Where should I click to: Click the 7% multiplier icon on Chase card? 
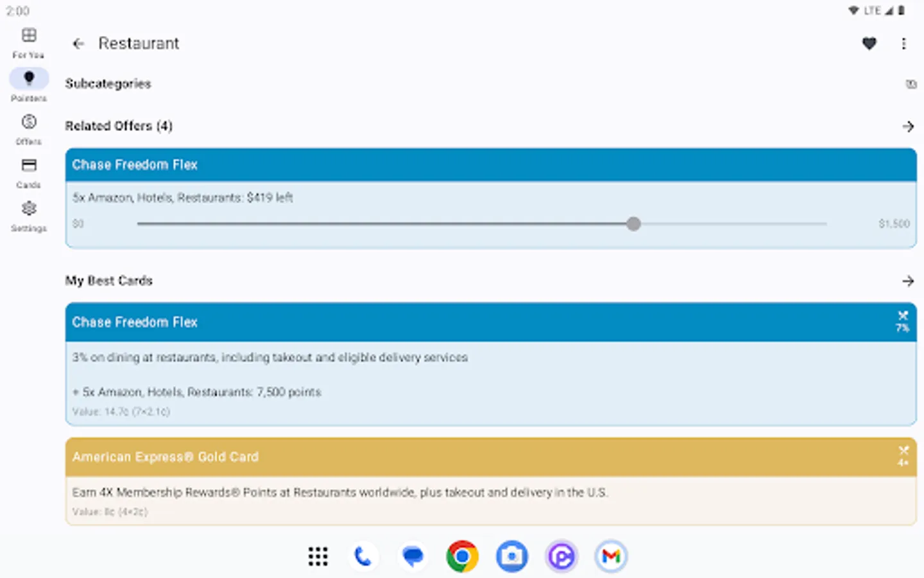click(x=903, y=321)
